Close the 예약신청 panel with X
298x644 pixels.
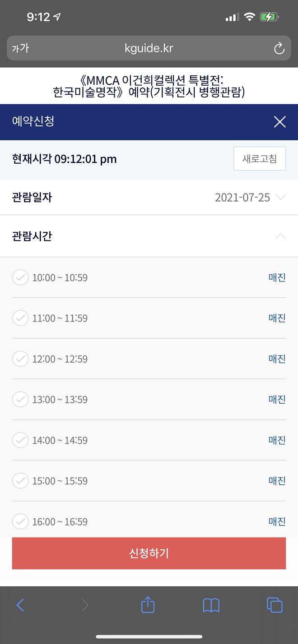point(279,122)
